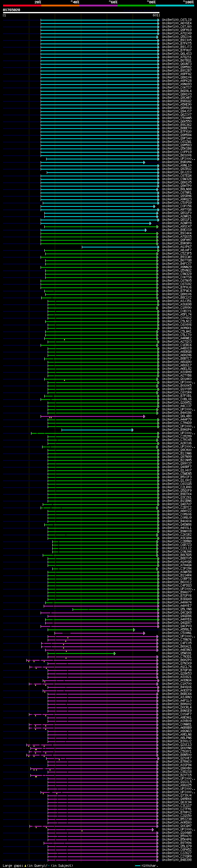Select hit label UniRef100_A4HYE7
Image resolution: width=197 pixels, height=868 pixels.
pos(176,606)
